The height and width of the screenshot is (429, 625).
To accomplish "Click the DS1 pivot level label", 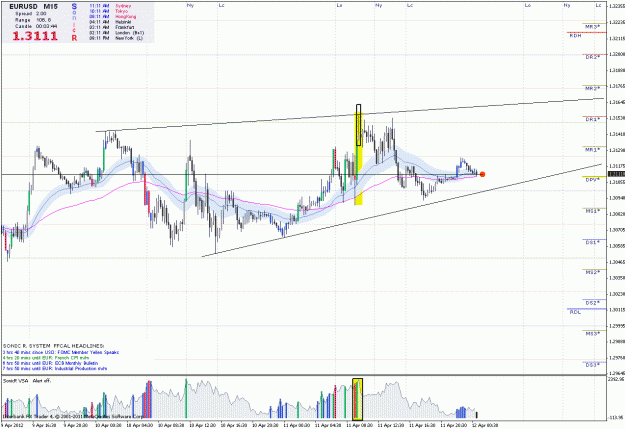I will click(592, 242).
